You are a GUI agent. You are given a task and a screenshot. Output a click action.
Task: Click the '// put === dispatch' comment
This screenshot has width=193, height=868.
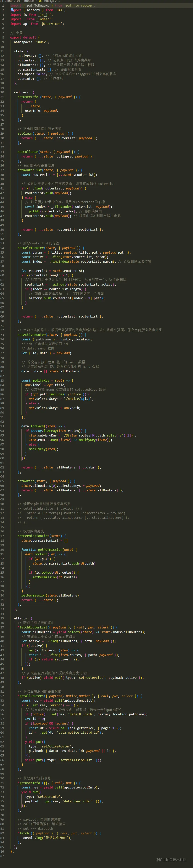(x=35, y=829)
